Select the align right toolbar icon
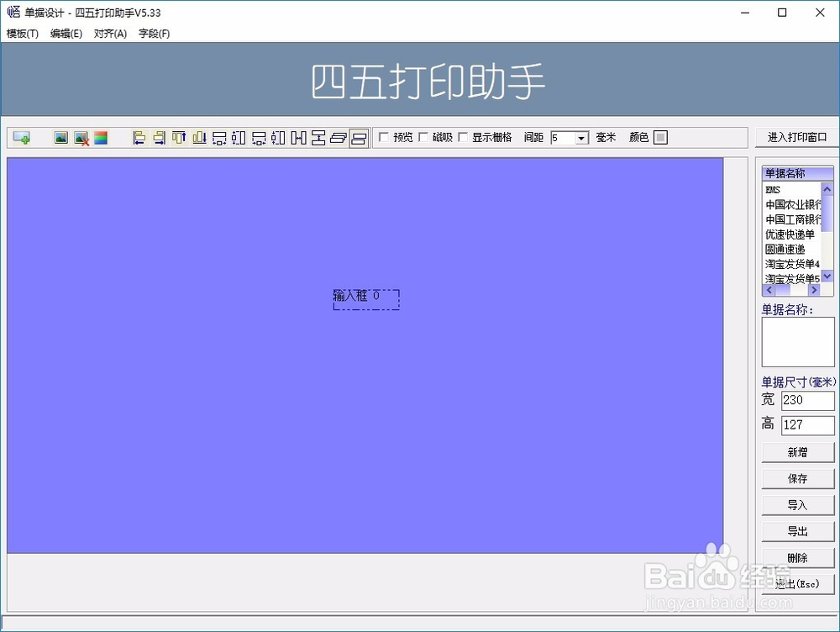 coord(159,137)
